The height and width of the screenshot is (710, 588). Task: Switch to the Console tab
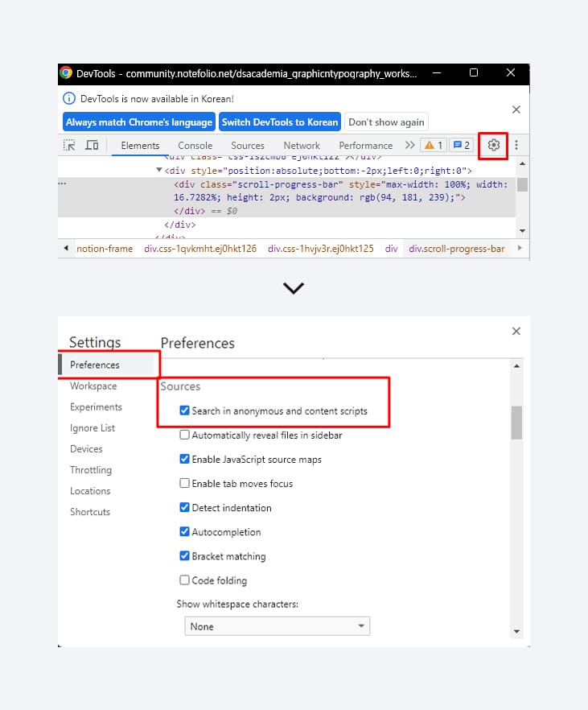(x=195, y=146)
